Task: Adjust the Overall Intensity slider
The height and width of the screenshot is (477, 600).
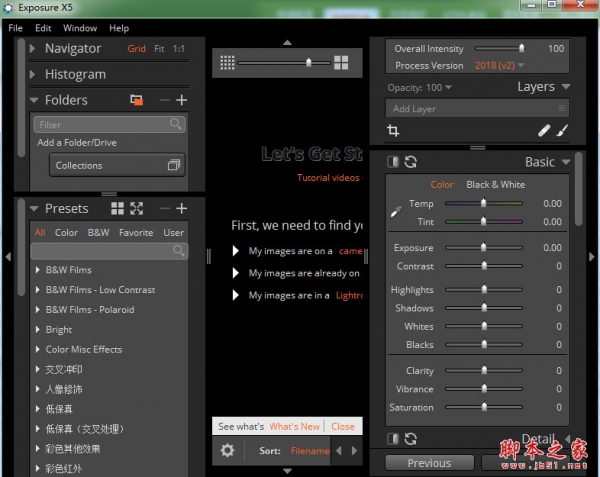Action: 500,49
